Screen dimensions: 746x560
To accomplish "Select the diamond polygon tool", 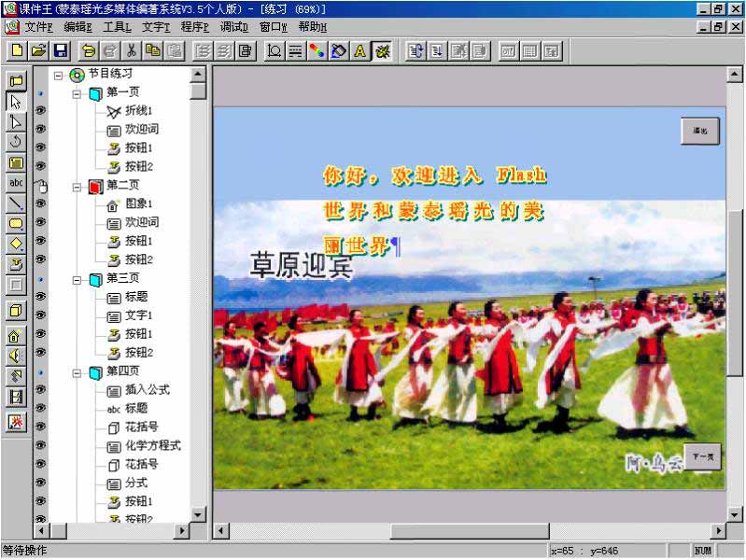I will [x=16, y=244].
